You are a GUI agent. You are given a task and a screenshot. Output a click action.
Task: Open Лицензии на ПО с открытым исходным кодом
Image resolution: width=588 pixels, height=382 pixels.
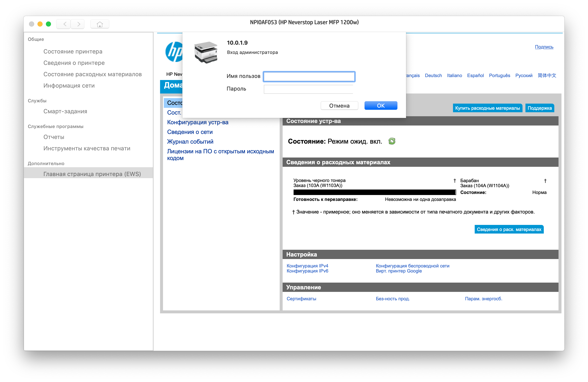[x=220, y=155]
